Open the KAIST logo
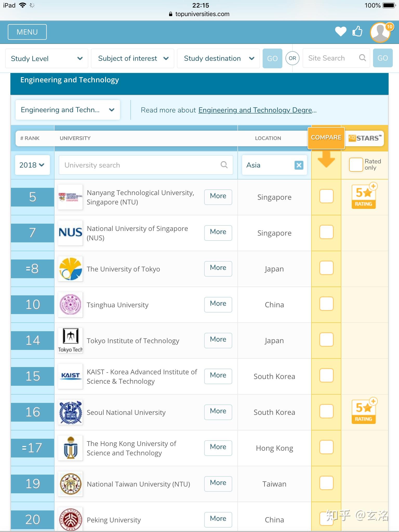 (x=70, y=376)
